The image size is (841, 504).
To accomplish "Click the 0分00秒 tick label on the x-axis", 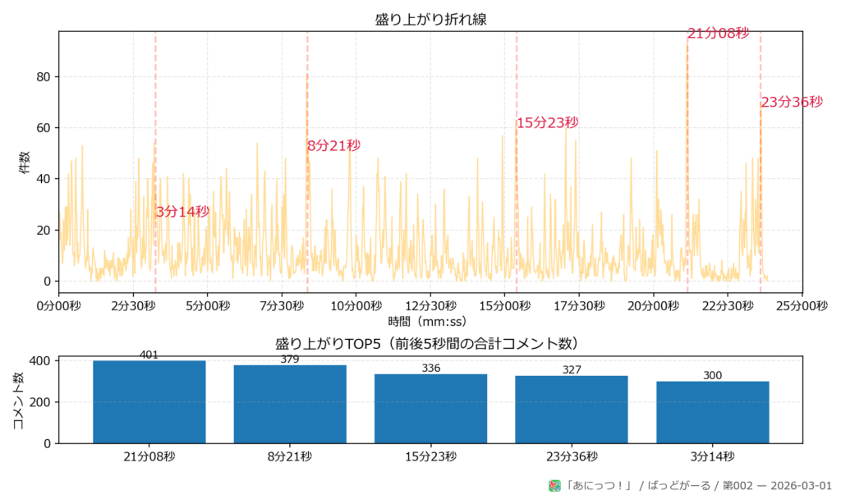I will [x=58, y=305].
